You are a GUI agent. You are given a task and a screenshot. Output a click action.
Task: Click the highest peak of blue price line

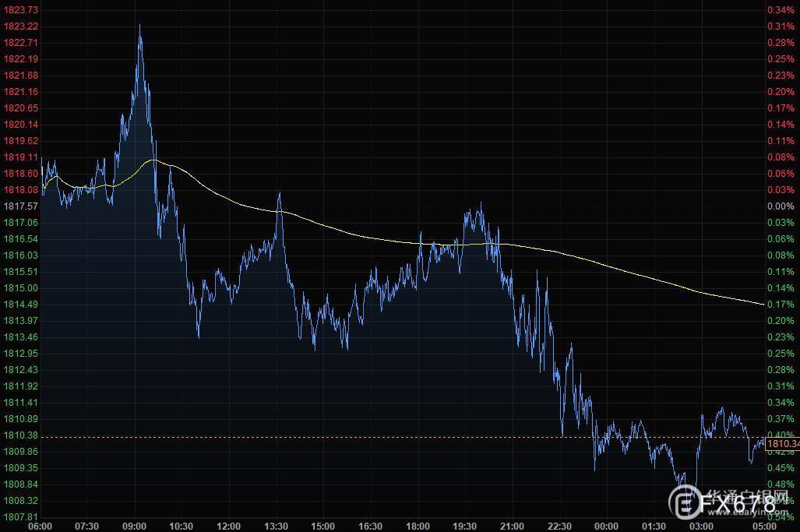(139, 26)
